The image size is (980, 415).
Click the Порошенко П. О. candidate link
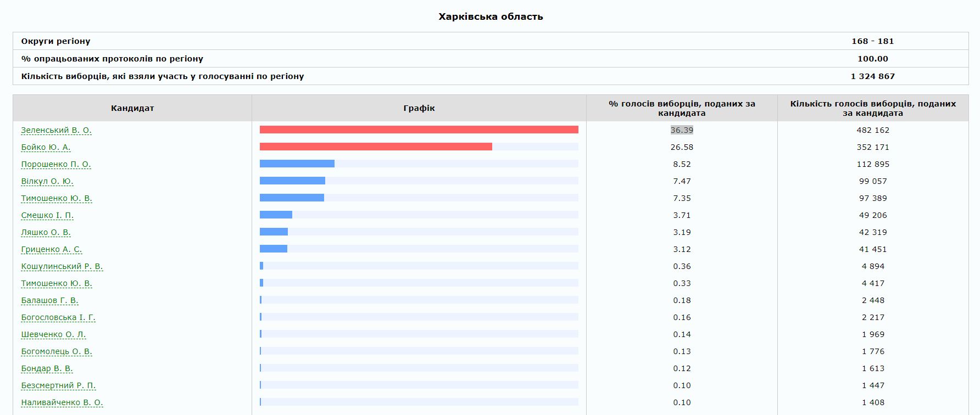(x=56, y=164)
